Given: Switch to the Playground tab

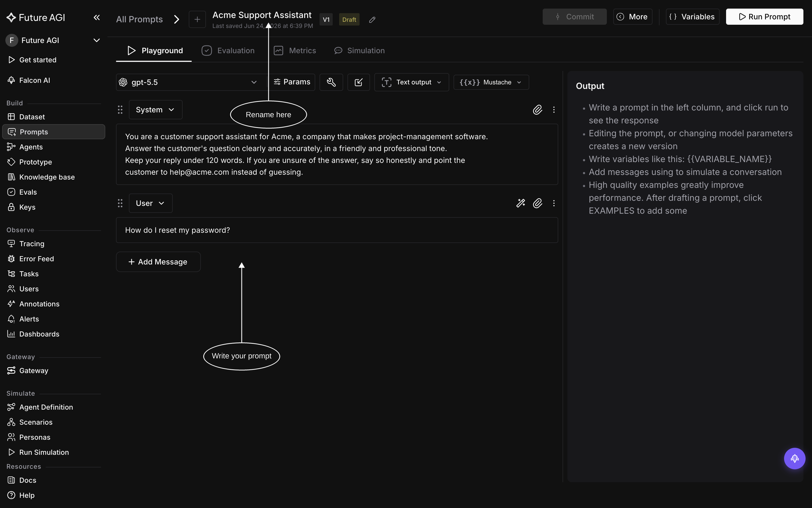Looking at the screenshot, I should tap(154, 51).
